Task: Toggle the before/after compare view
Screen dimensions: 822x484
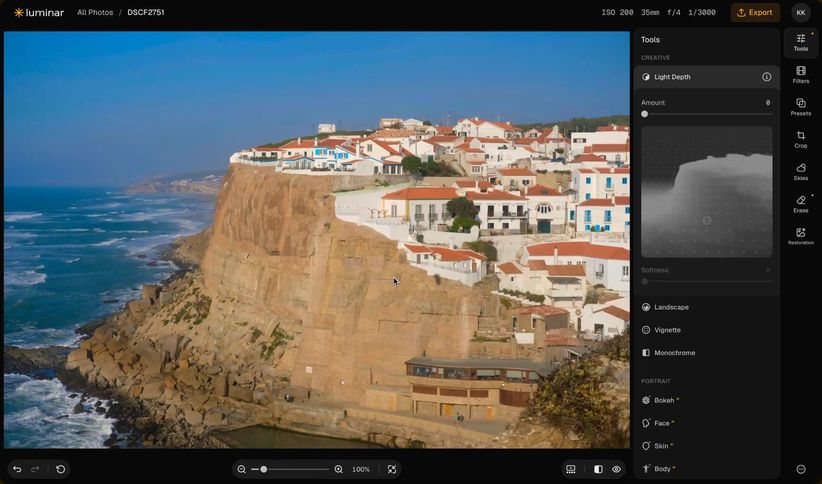Action: 598,469
